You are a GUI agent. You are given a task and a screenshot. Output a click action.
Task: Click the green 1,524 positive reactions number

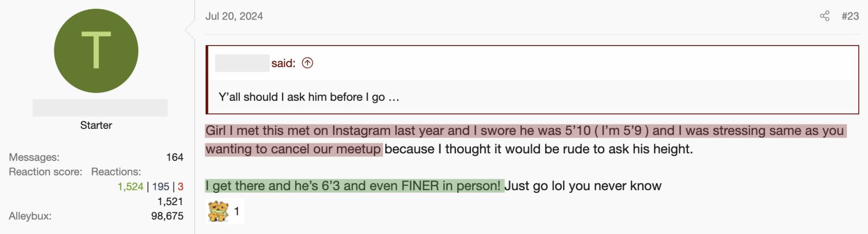pos(130,186)
